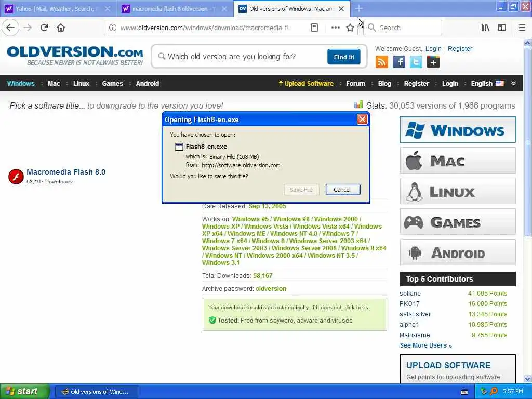
Task: Click the Macromedia Flash red icon
Action: [16, 177]
